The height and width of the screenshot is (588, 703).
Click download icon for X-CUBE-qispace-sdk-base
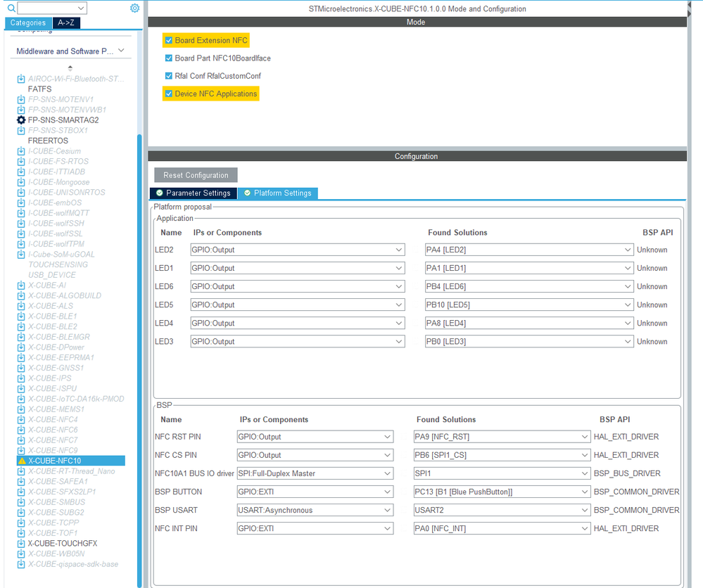point(21,564)
